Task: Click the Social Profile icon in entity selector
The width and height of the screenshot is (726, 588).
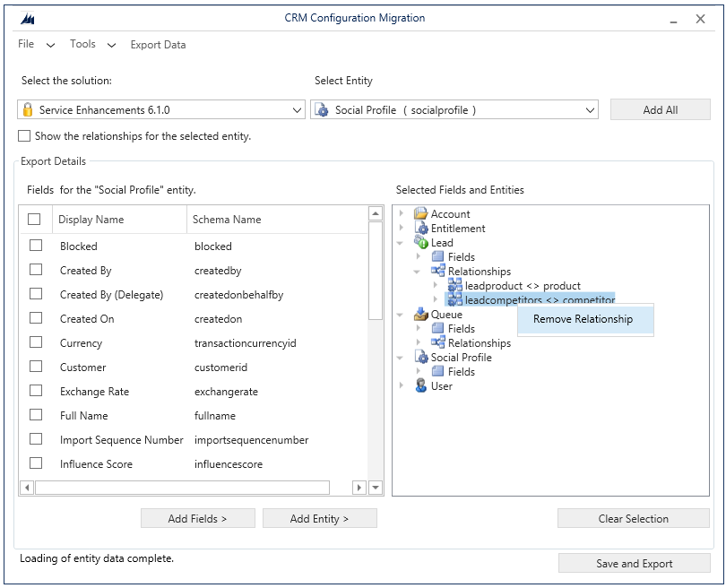Action: pyautogui.click(x=323, y=111)
